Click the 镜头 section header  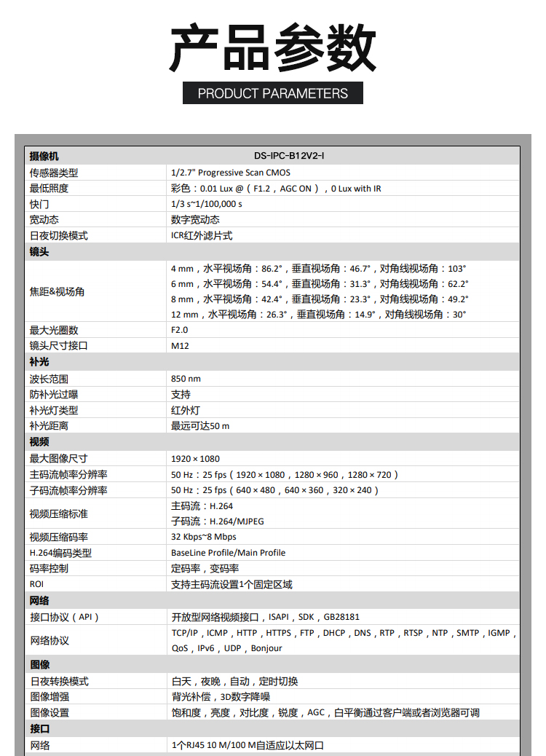click(39, 252)
